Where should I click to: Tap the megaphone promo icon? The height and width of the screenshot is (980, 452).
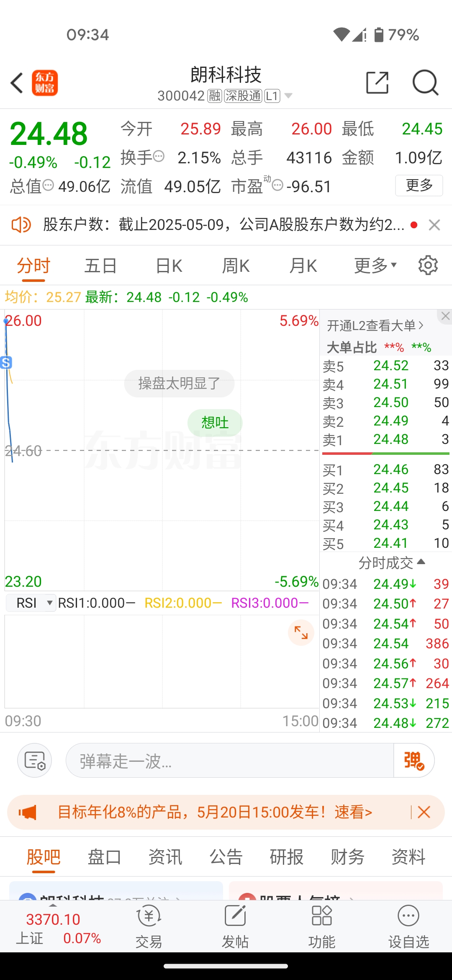coord(28,812)
